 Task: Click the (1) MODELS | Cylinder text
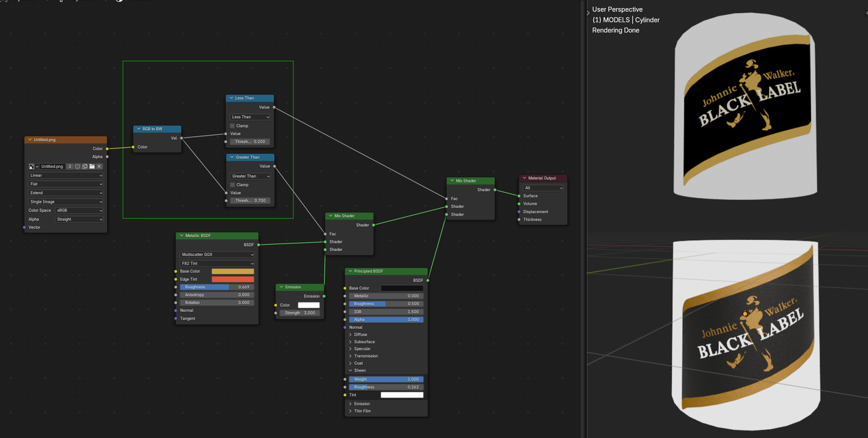(626, 20)
